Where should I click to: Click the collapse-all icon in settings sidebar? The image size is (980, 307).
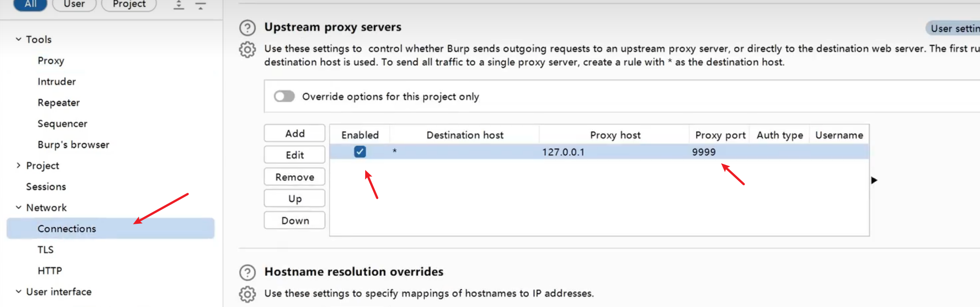click(201, 5)
